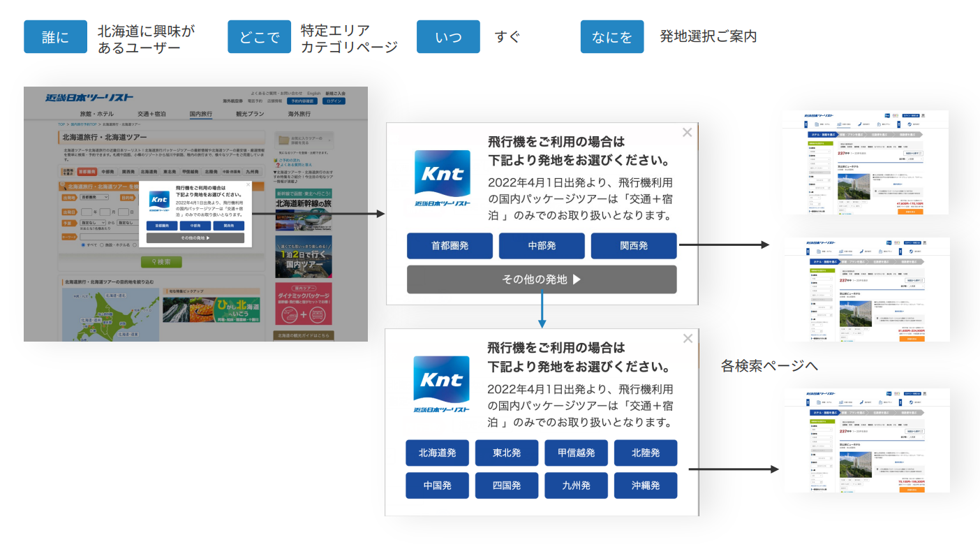Open the ご予約の流れ link
Screen dimensions: 980x547
tap(290, 159)
